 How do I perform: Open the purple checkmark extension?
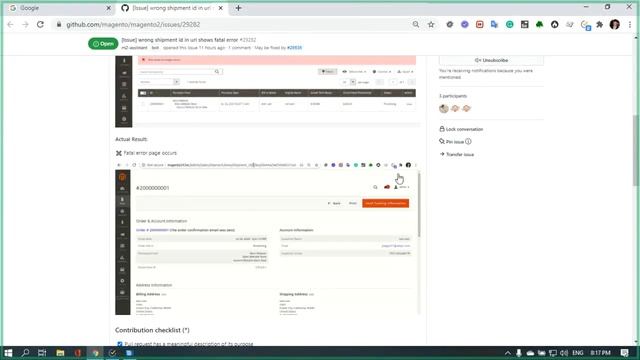(464, 24)
